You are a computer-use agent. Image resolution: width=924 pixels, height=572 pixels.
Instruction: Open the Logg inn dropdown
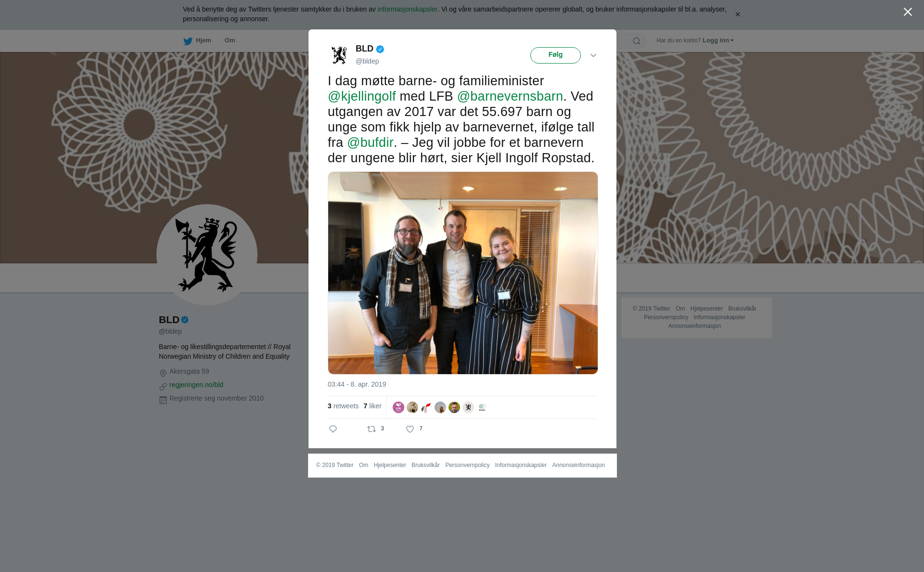click(x=718, y=40)
